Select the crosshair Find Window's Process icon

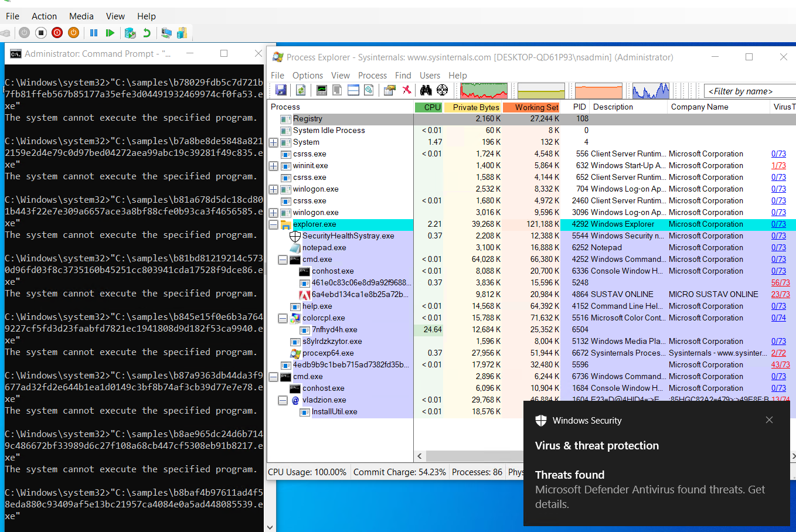click(443, 90)
